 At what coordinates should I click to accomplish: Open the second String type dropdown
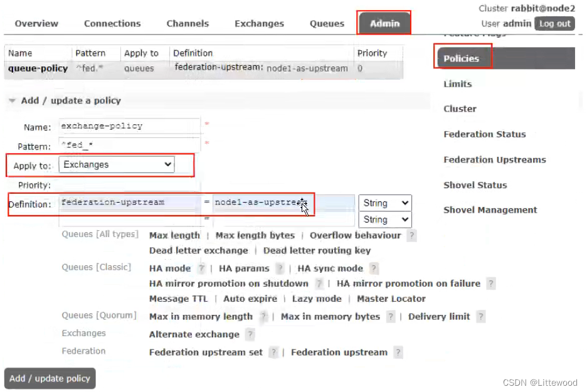click(385, 220)
